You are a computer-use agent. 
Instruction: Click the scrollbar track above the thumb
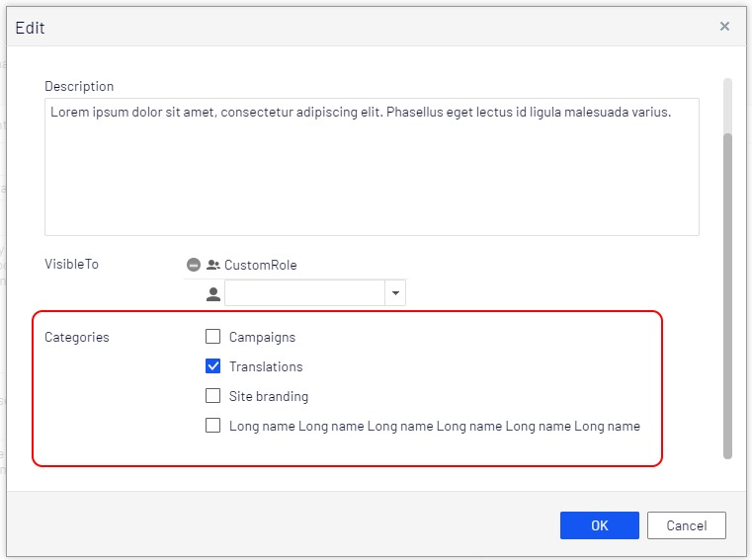[728, 104]
